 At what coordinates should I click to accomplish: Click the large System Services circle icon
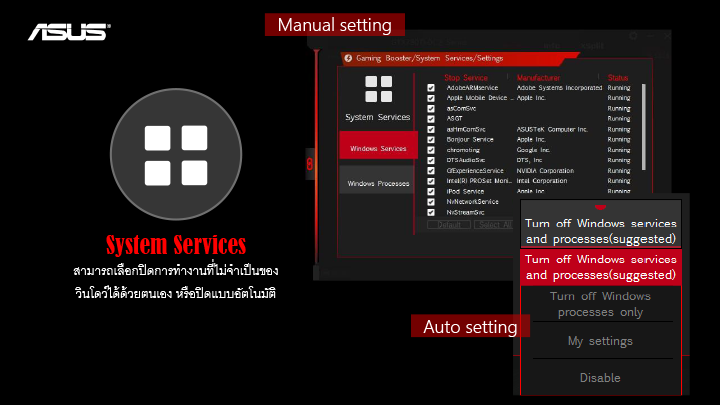pos(176,154)
